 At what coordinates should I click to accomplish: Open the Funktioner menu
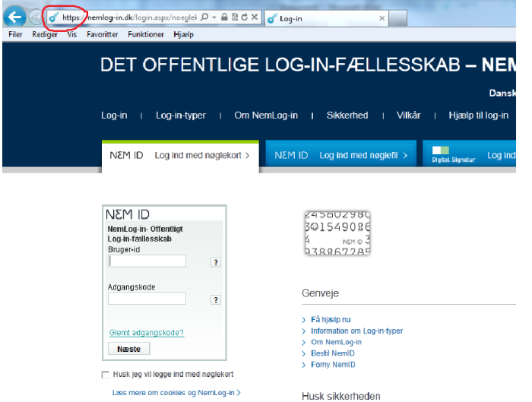[146, 34]
